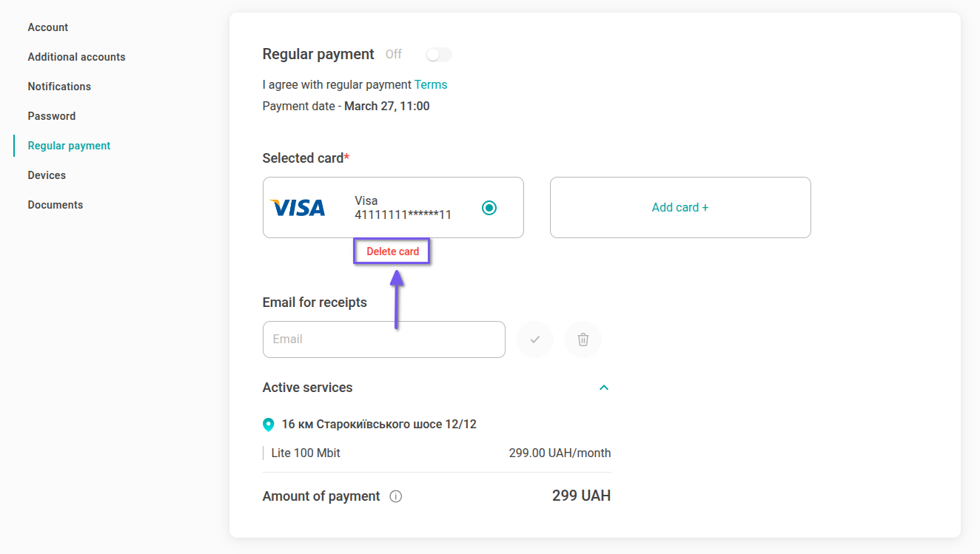The height and width of the screenshot is (554, 980).
Task: Select Regular payment in sidebar
Action: [69, 146]
